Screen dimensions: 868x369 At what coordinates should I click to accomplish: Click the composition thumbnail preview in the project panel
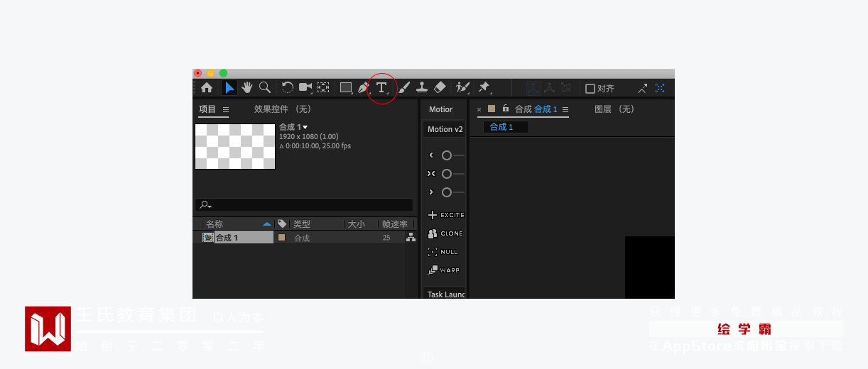pos(235,146)
